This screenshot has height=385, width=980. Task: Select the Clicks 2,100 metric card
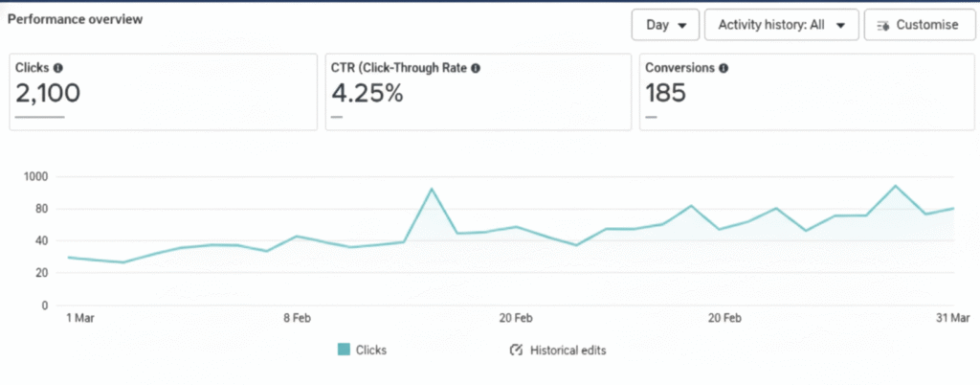coord(163,91)
